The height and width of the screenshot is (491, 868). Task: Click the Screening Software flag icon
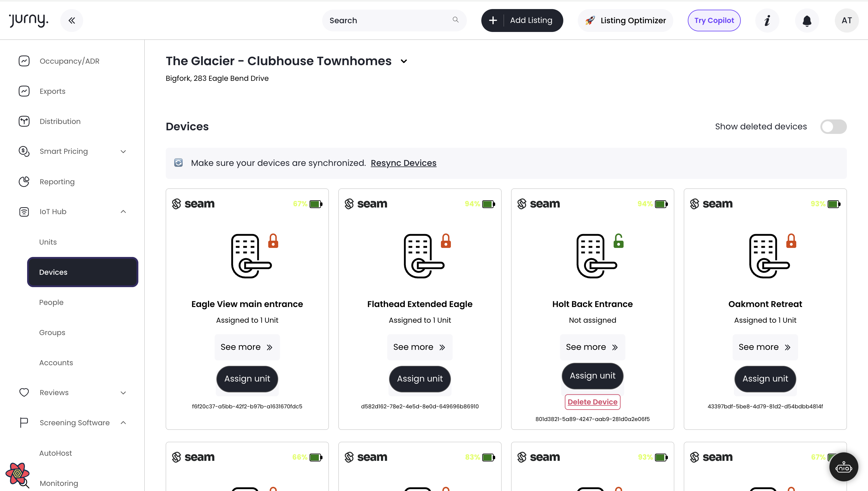24,423
